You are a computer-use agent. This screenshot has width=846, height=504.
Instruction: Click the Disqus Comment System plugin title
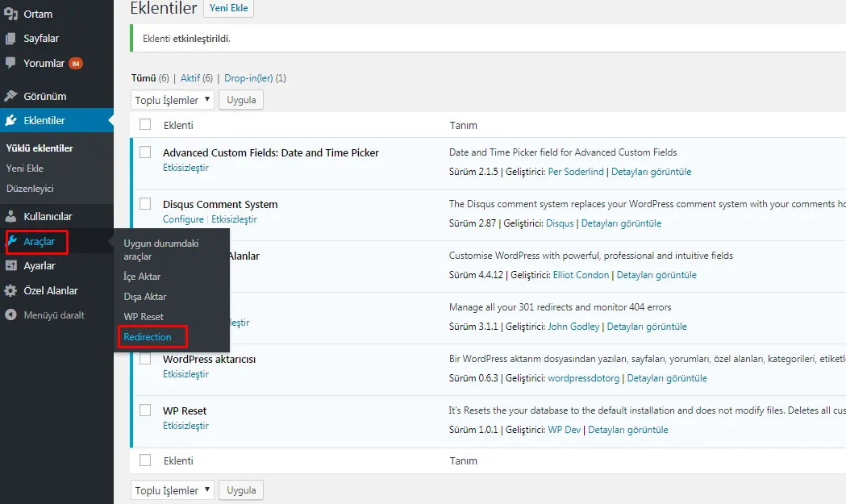point(220,205)
